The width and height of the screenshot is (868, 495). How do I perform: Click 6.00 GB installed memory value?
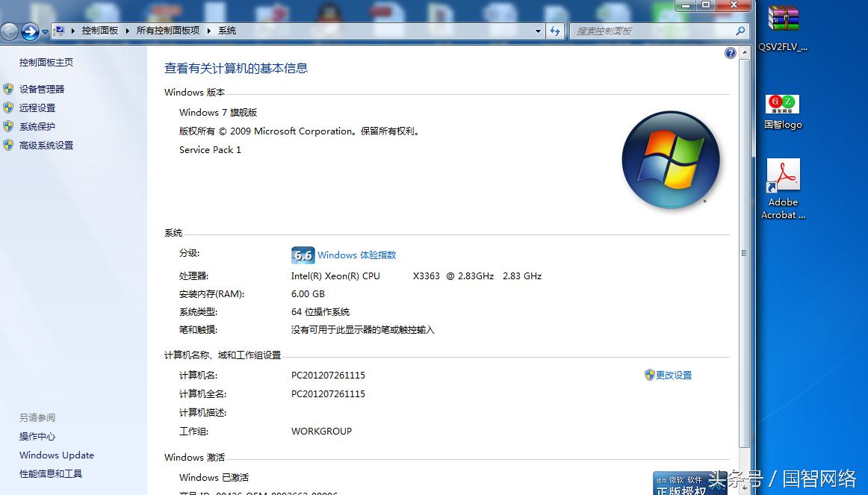point(308,293)
